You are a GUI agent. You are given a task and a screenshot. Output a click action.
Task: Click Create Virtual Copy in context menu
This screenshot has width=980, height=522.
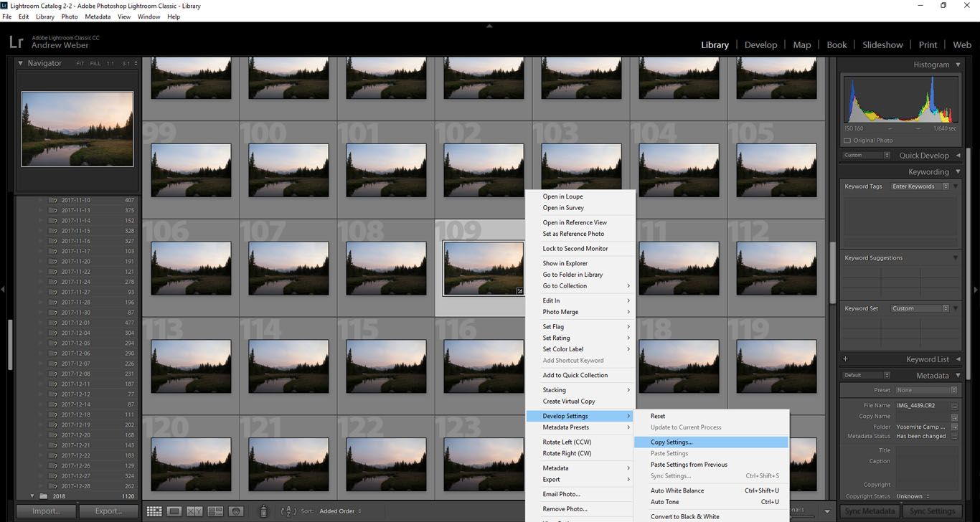[569, 402]
